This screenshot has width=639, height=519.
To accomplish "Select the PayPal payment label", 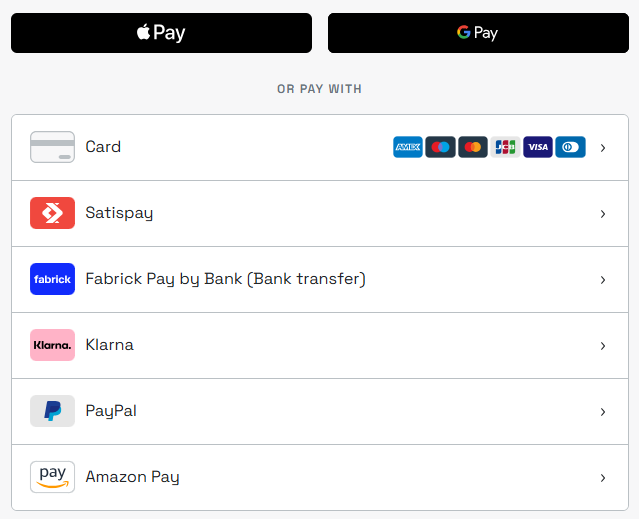I will pyautogui.click(x=111, y=411).
